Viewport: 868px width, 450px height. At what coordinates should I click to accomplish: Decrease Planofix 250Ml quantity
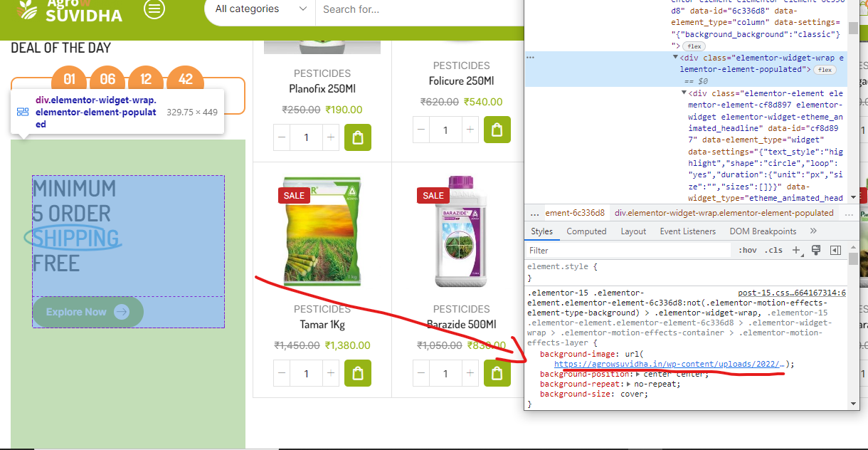(x=282, y=137)
